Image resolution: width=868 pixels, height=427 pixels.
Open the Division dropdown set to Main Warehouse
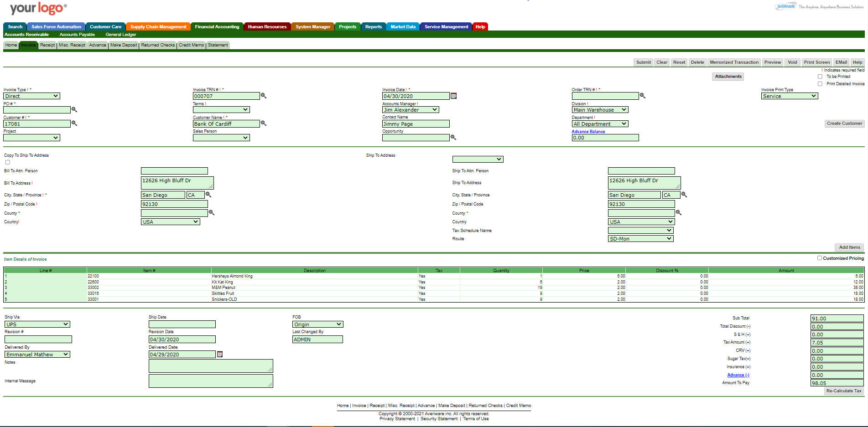click(599, 109)
